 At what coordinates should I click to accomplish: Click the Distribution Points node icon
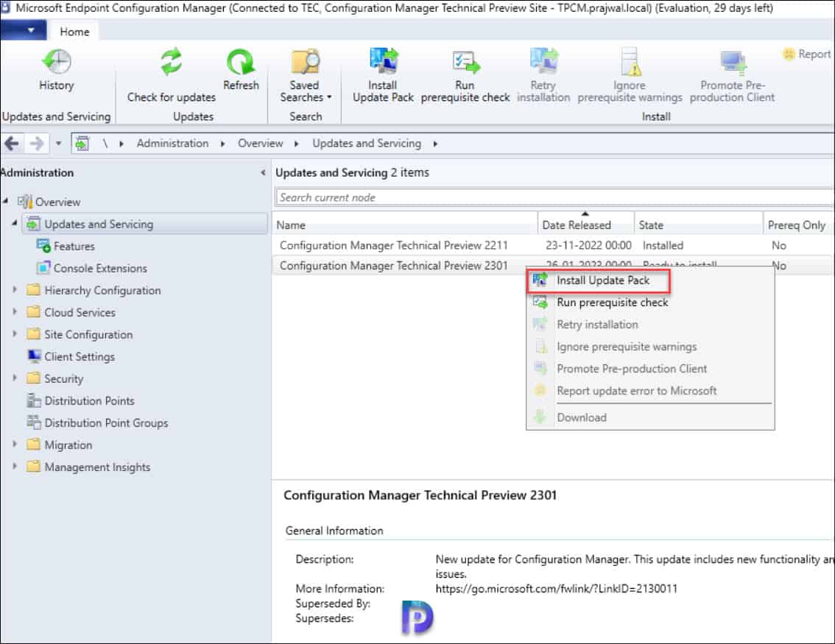point(34,400)
